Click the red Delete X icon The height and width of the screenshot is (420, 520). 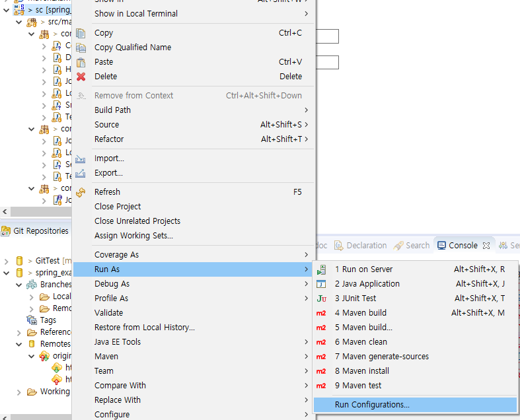[81, 77]
